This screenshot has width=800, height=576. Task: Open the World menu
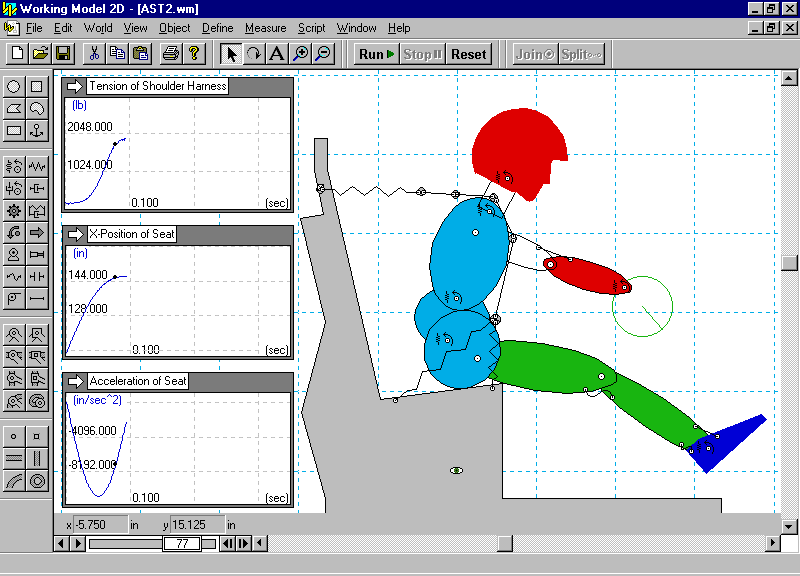98,28
